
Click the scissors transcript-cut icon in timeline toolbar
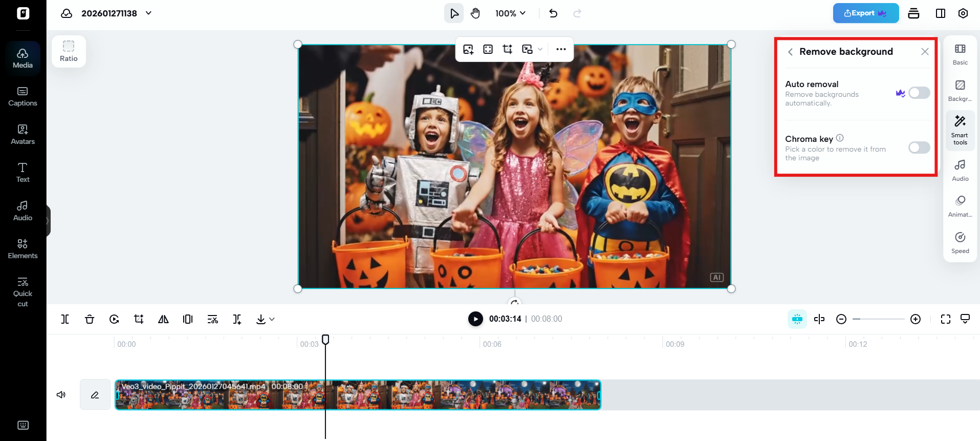212,319
